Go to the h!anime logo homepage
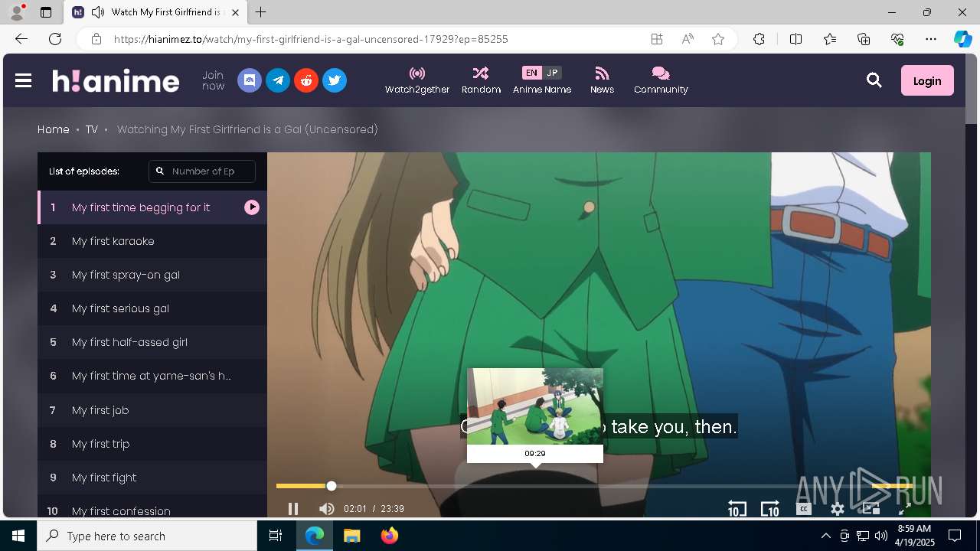 pos(116,80)
